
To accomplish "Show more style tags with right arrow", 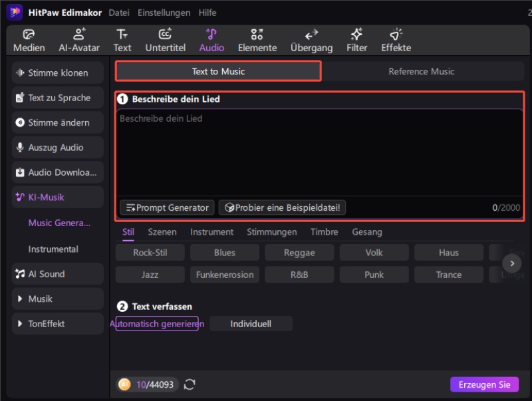I will [512, 263].
